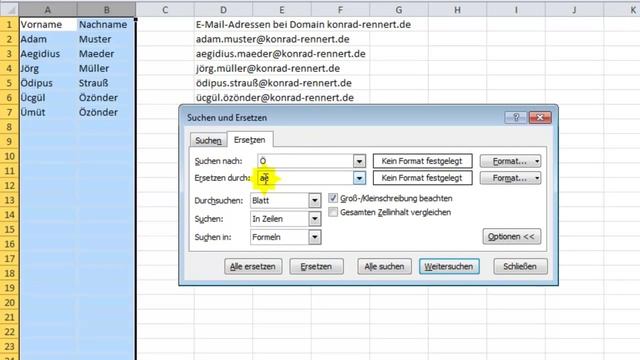
Task: Enable Gesamten Zellinhalt vergleichen checkbox
Action: [333, 212]
